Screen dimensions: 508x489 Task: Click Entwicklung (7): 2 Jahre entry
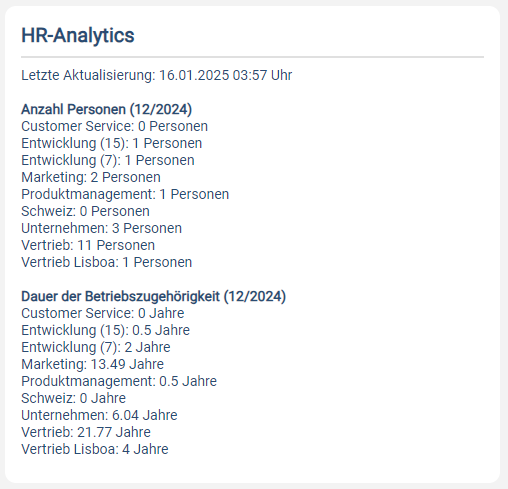96,347
